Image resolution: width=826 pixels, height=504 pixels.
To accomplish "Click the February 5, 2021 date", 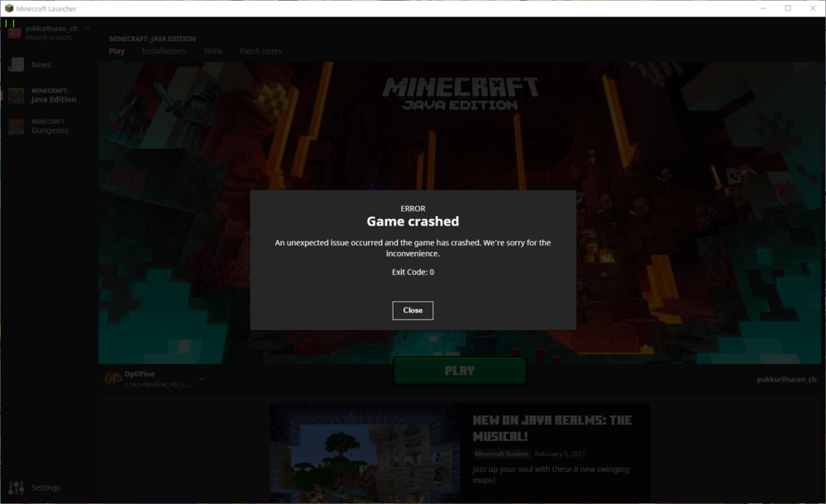I will [560, 454].
